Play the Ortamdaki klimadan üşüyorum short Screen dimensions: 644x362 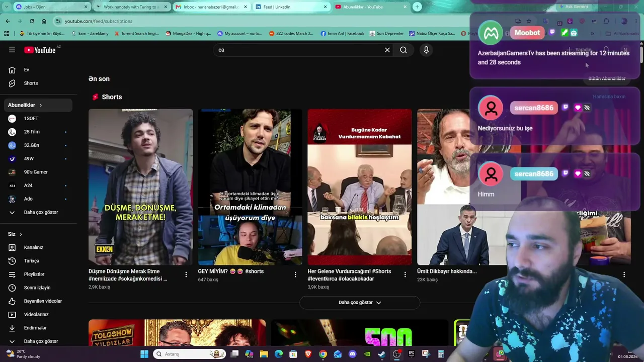[x=250, y=187]
